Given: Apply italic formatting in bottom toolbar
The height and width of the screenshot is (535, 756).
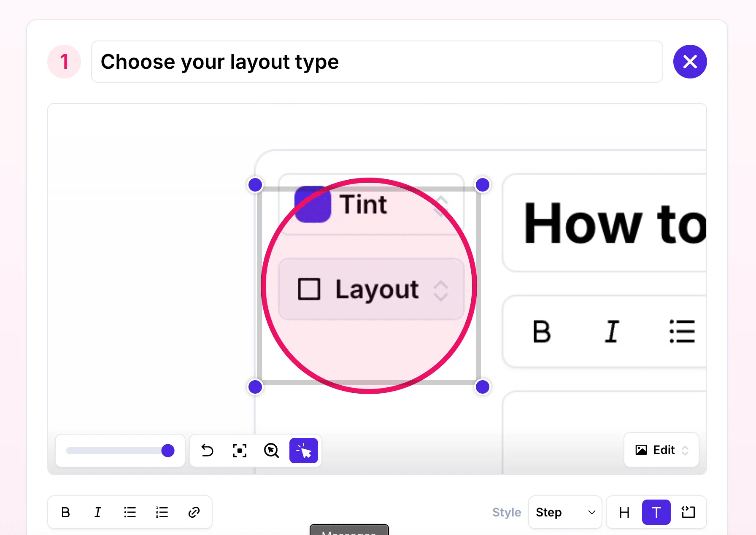Looking at the screenshot, I should (97, 512).
